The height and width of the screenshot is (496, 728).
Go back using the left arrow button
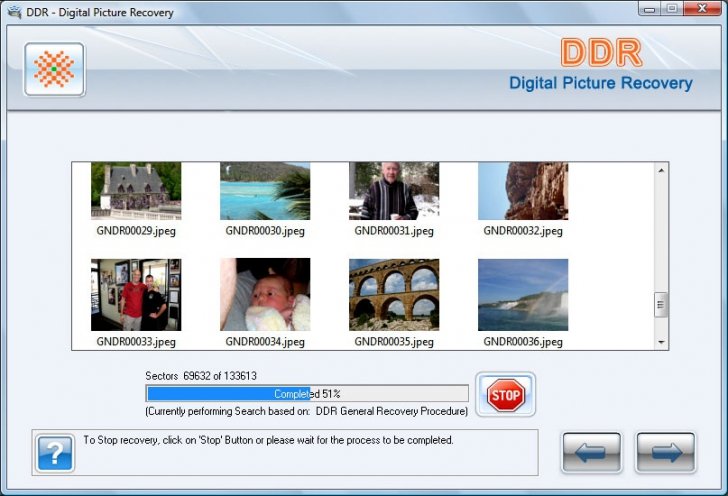(x=592, y=452)
